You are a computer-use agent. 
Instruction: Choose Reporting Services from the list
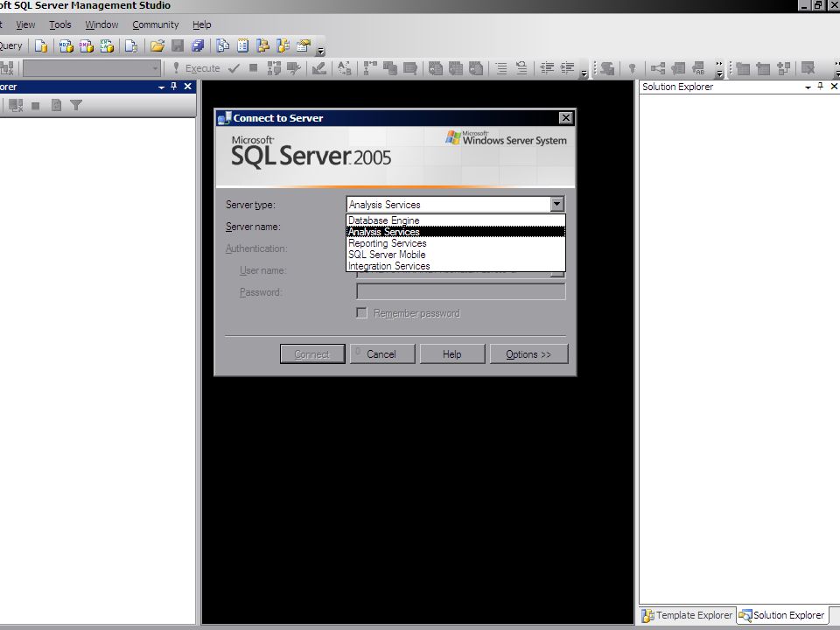tap(456, 243)
